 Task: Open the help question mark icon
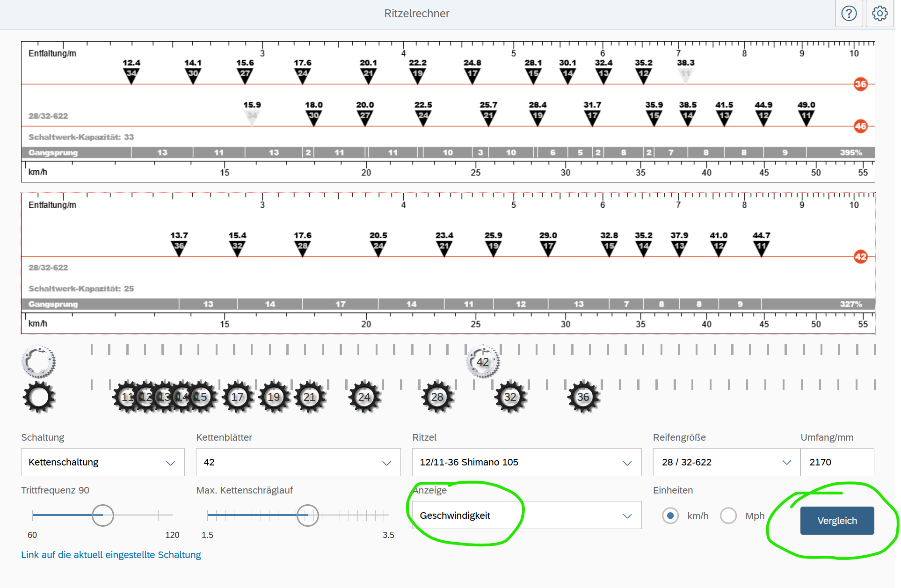click(x=849, y=14)
